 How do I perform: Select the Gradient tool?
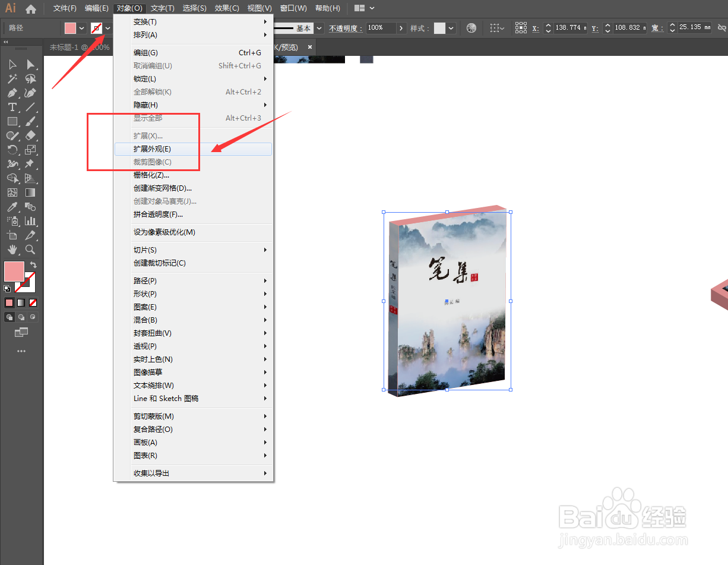point(30,192)
